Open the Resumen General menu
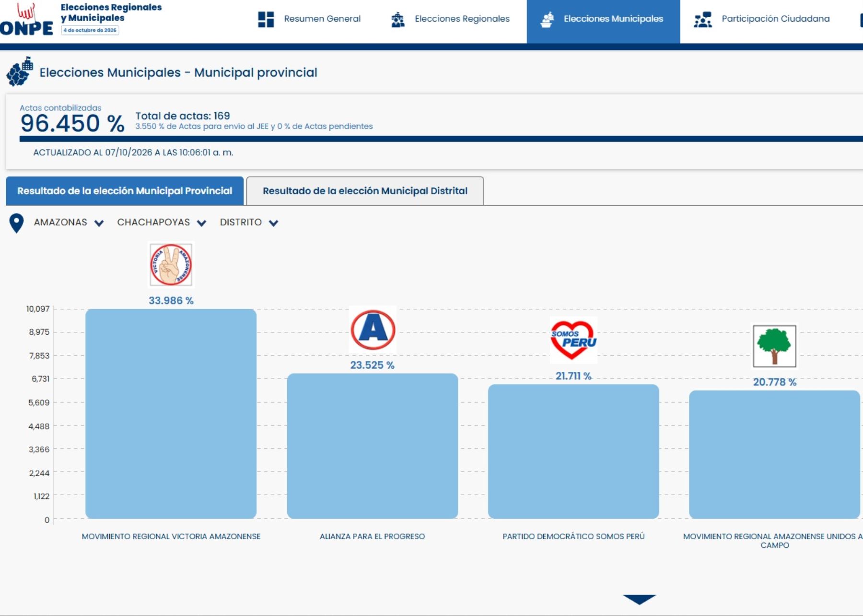The width and height of the screenshot is (863, 616). [x=309, y=19]
